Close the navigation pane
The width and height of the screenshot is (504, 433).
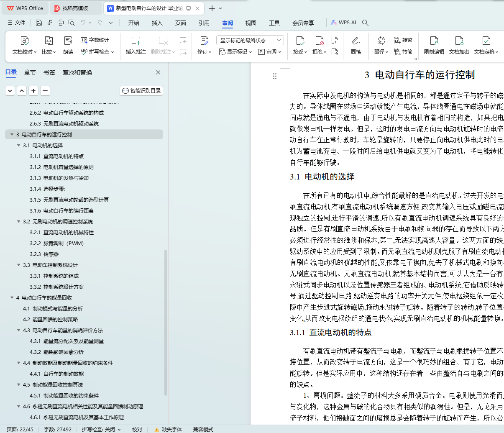[x=158, y=72]
